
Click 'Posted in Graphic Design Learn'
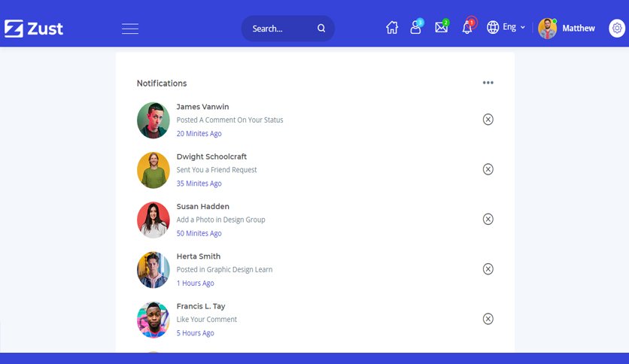pyautogui.click(x=225, y=269)
